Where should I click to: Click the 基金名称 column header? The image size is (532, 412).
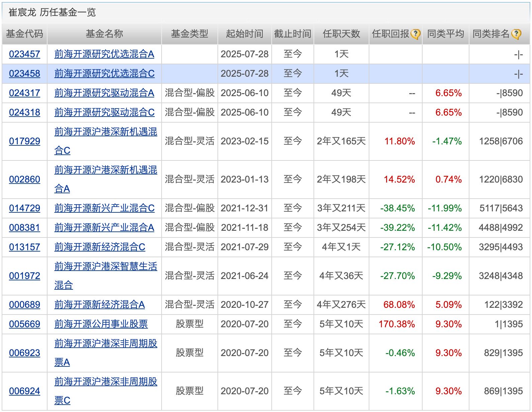point(104,34)
